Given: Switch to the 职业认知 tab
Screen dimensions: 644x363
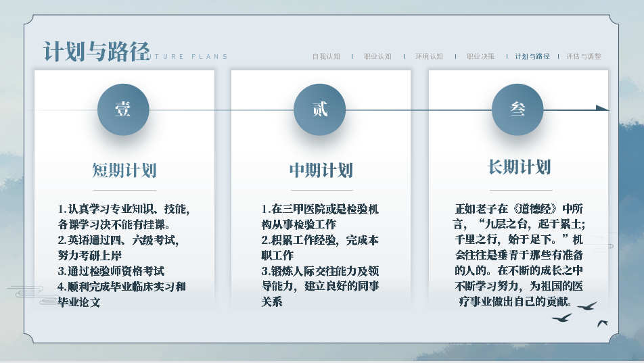Looking at the screenshot, I should [x=377, y=57].
